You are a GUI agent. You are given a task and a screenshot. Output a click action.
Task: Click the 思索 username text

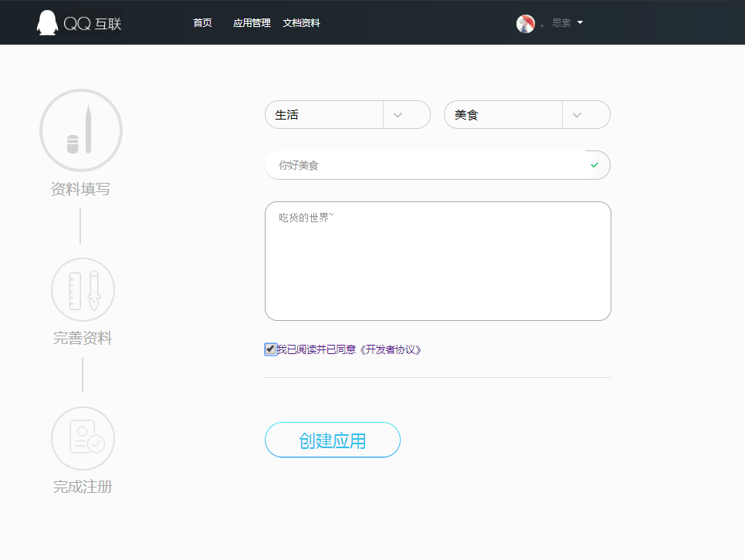point(561,23)
